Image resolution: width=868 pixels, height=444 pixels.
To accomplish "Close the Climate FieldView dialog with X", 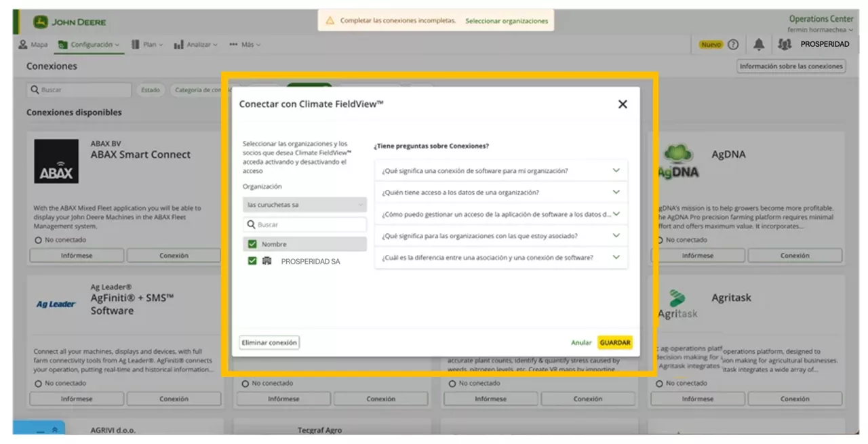I will [623, 104].
